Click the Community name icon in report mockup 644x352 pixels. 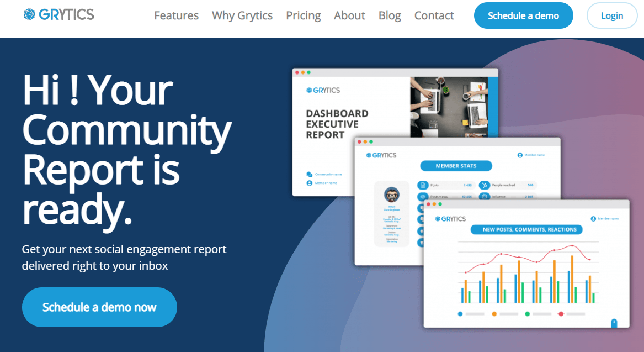tap(309, 175)
